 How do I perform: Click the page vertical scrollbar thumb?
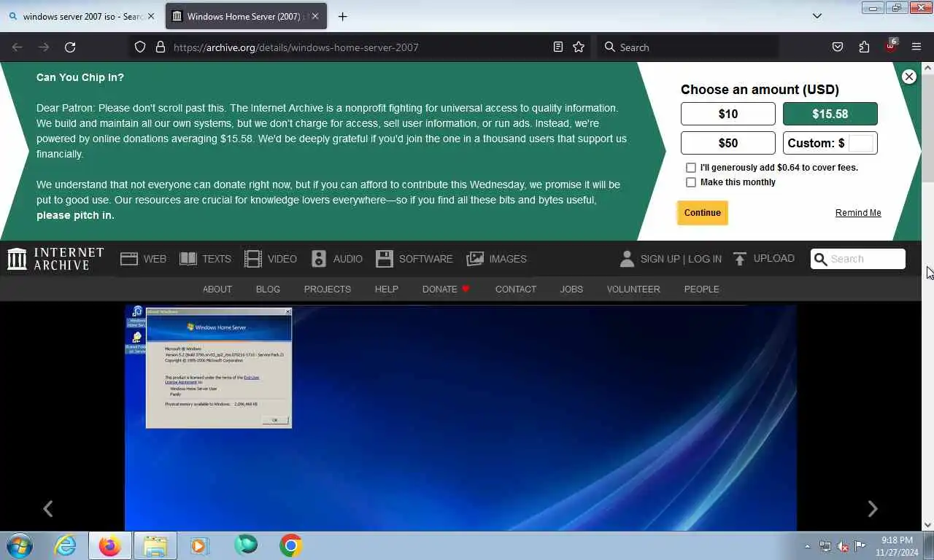coord(927,128)
